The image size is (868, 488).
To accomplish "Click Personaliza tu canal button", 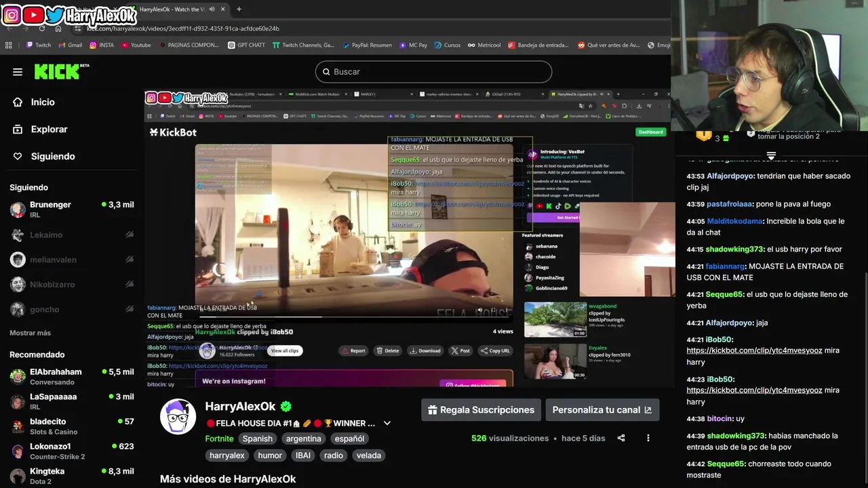I will point(602,409).
